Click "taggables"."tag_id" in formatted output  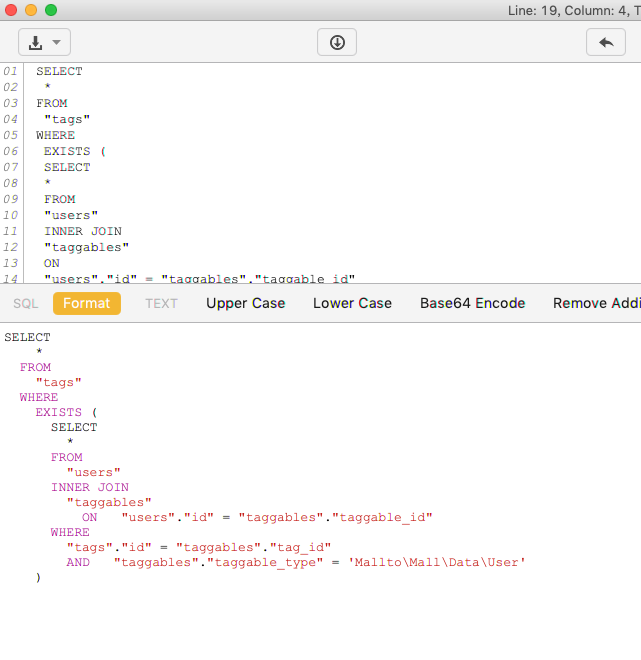(253, 547)
